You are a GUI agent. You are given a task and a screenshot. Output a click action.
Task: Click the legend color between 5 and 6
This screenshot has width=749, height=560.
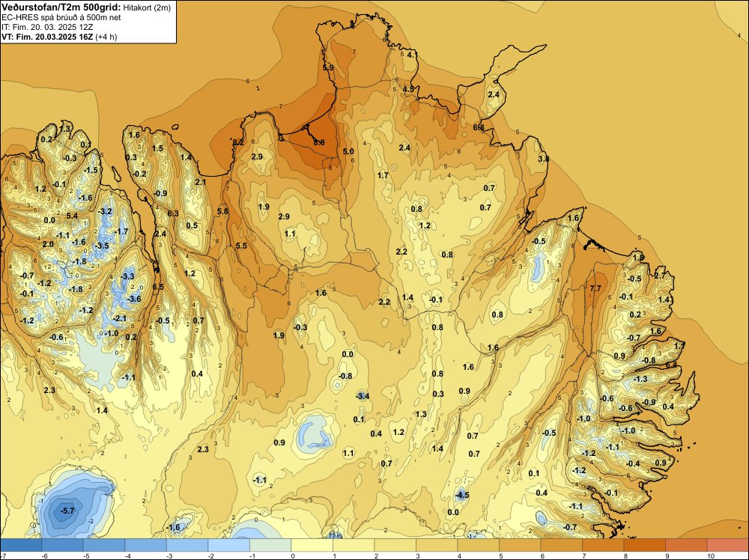(520, 545)
